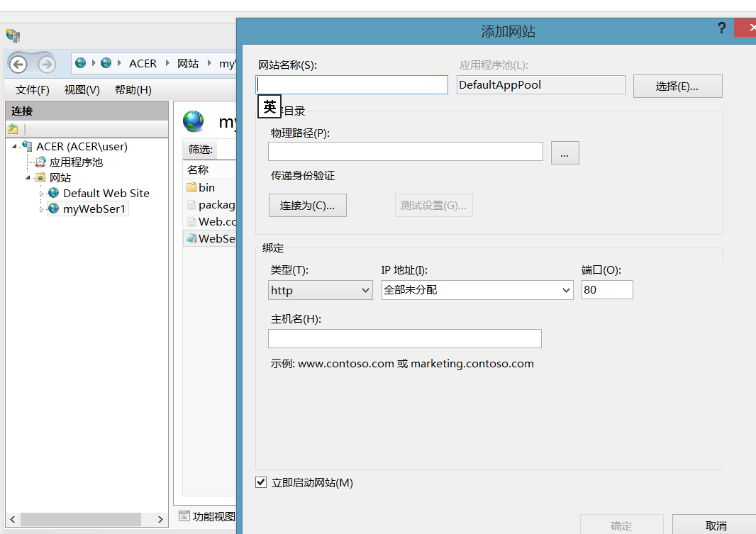Expand the myWebSer1 tree node
Image resolution: width=756 pixels, height=534 pixels.
[41, 209]
